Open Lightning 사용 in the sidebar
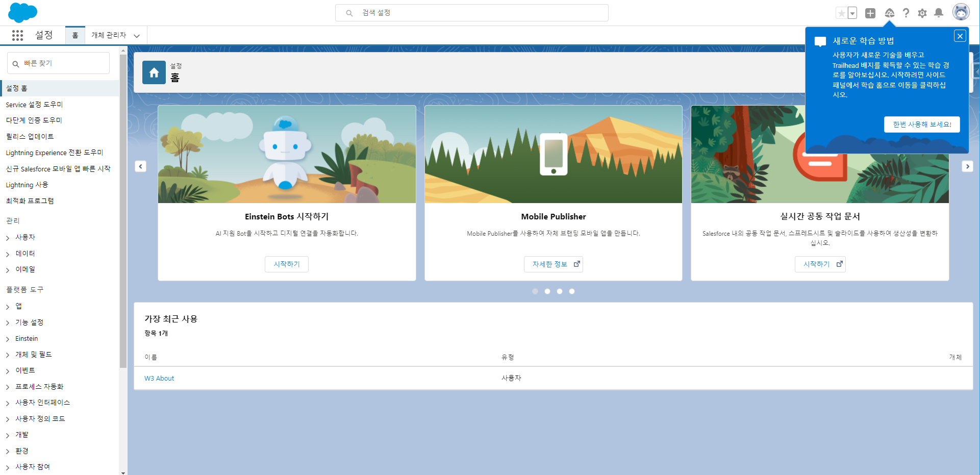The image size is (980, 475). 27,185
